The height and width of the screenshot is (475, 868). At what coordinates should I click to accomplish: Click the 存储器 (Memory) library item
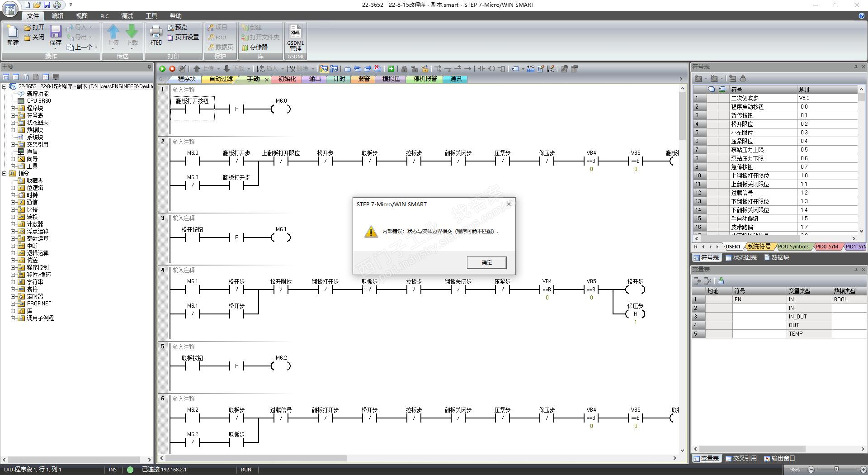pyautogui.click(x=255, y=47)
